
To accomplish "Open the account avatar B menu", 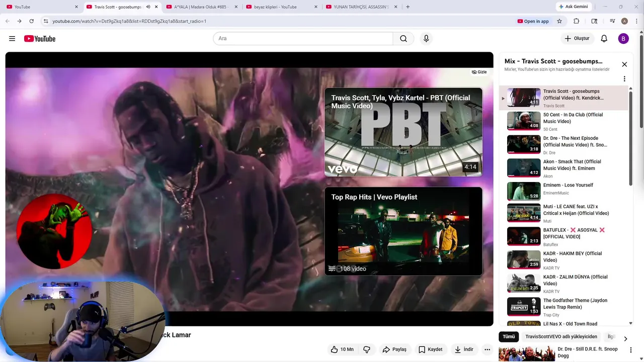I will [x=623, y=39].
